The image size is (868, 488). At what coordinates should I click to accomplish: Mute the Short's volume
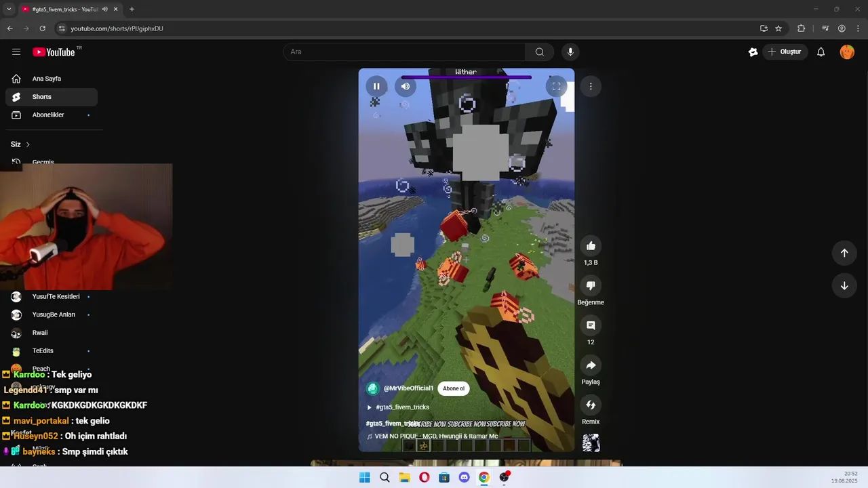point(406,86)
